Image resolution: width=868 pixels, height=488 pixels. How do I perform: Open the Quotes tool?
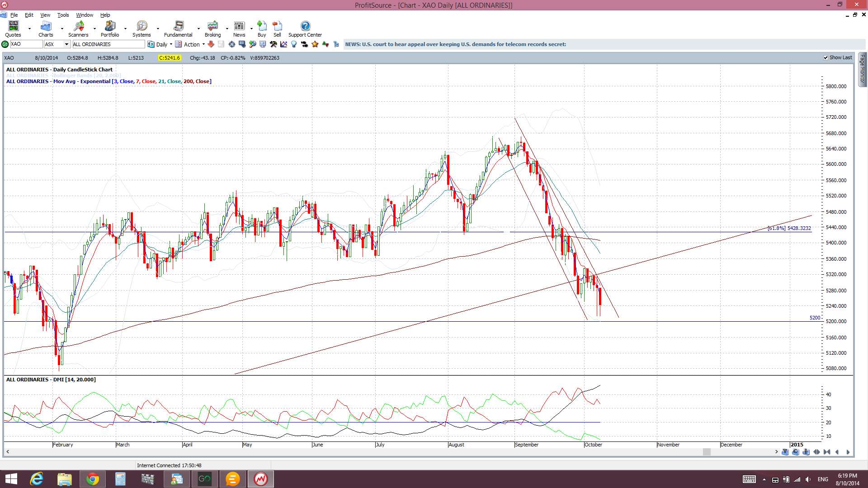[x=13, y=29]
